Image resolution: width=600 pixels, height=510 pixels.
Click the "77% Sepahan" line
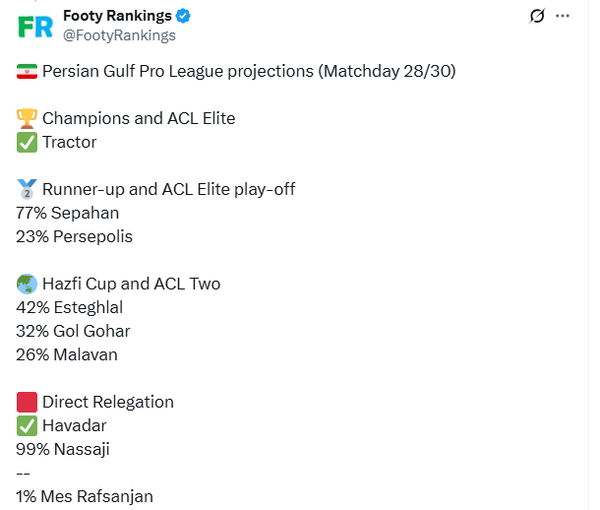(68, 213)
